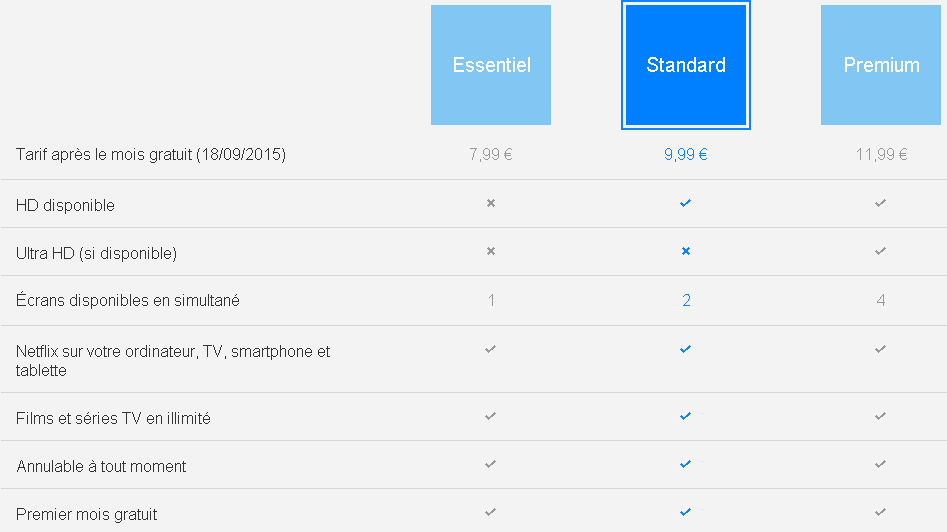The image size is (947, 532).
Task: Click Premium's Ultra HD checkmark
Action: (881, 251)
